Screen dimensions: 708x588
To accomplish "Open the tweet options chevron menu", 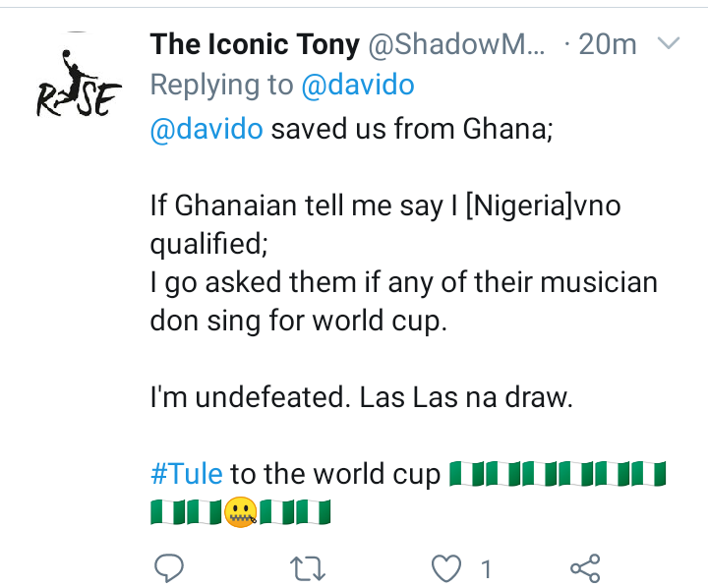I will (x=668, y=44).
